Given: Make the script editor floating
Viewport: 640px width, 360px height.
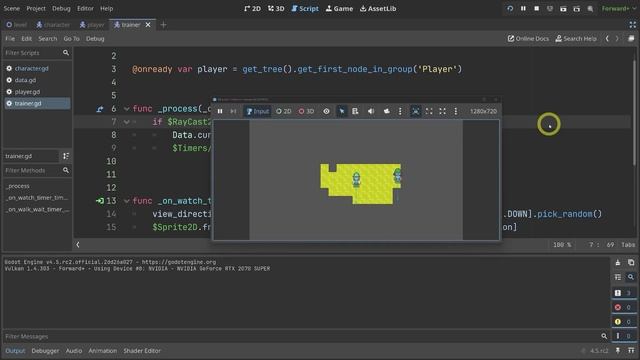Looking at the screenshot, I should (631, 39).
